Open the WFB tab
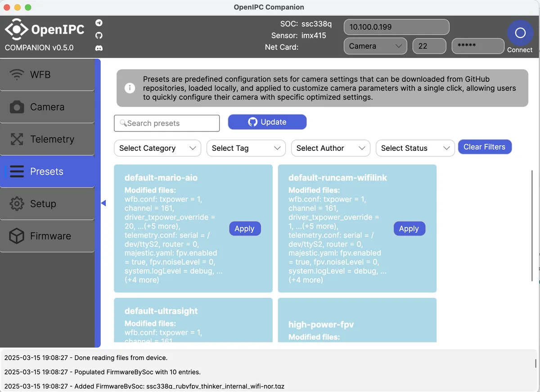Image resolution: width=540 pixels, height=392 pixels. (x=47, y=75)
